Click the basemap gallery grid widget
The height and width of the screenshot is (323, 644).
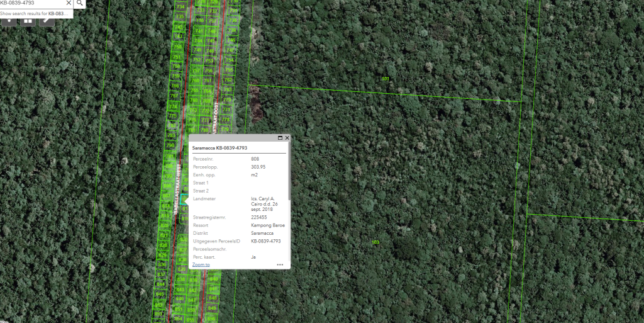tap(28, 20)
